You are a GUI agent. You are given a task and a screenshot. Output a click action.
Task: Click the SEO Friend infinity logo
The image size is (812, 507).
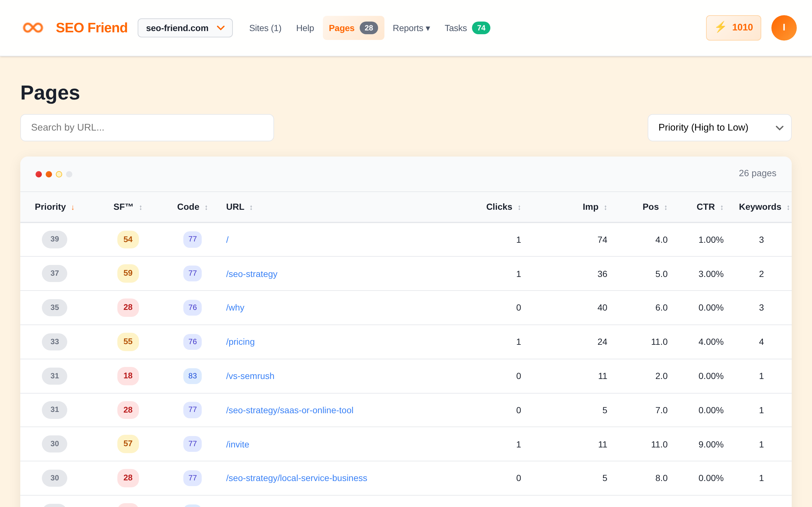coord(33,28)
